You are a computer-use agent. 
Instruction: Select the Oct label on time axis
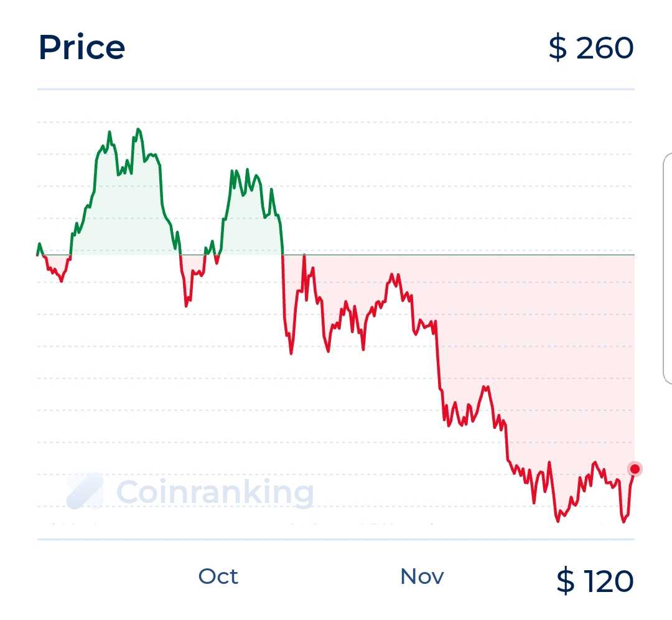click(x=218, y=576)
